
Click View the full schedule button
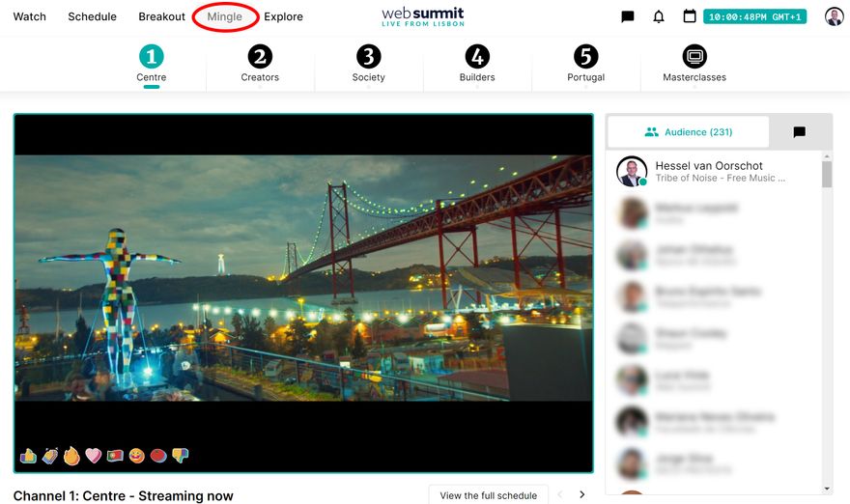(x=488, y=495)
